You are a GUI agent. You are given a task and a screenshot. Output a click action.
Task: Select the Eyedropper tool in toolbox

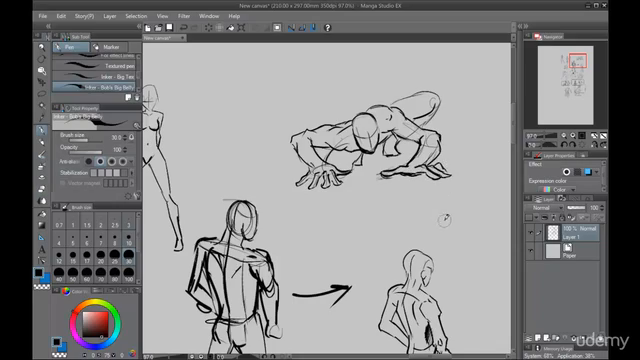(x=42, y=118)
